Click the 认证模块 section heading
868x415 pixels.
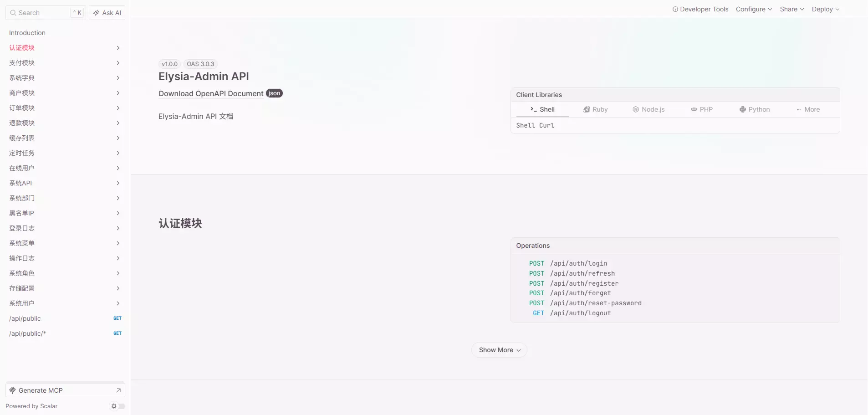pyautogui.click(x=180, y=223)
